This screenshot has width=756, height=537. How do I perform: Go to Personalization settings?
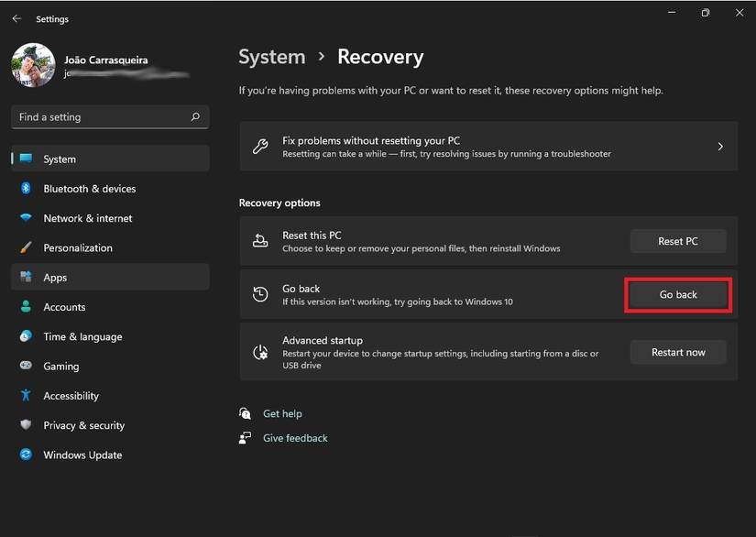(110, 247)
